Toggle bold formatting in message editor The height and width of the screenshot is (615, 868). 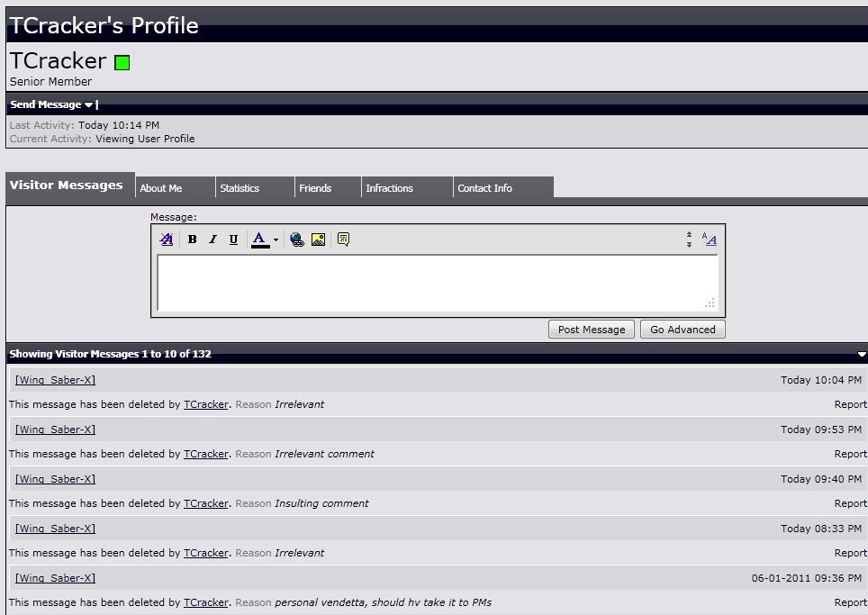point(192,240)
